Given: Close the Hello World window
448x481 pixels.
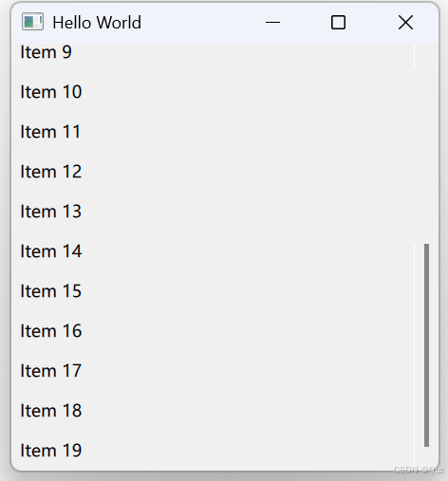Looking at the screenshot, I should click(x=405, y=23).
